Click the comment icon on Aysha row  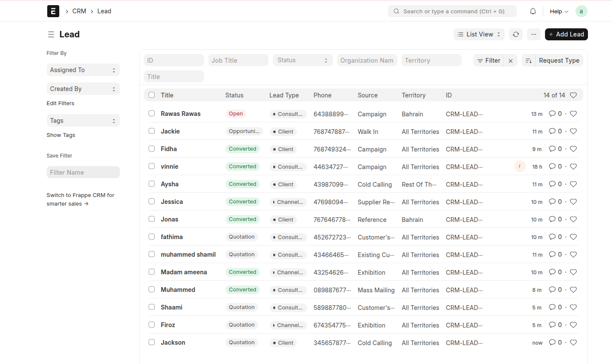[x=552, y=184]
